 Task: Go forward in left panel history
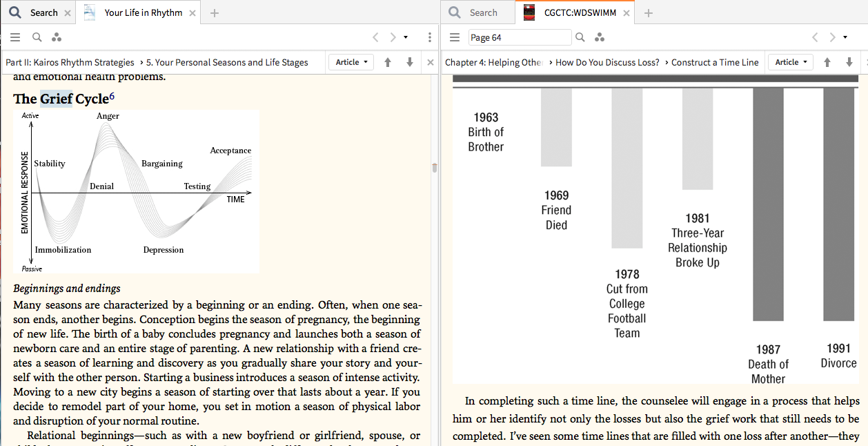(x=393, y=37)
